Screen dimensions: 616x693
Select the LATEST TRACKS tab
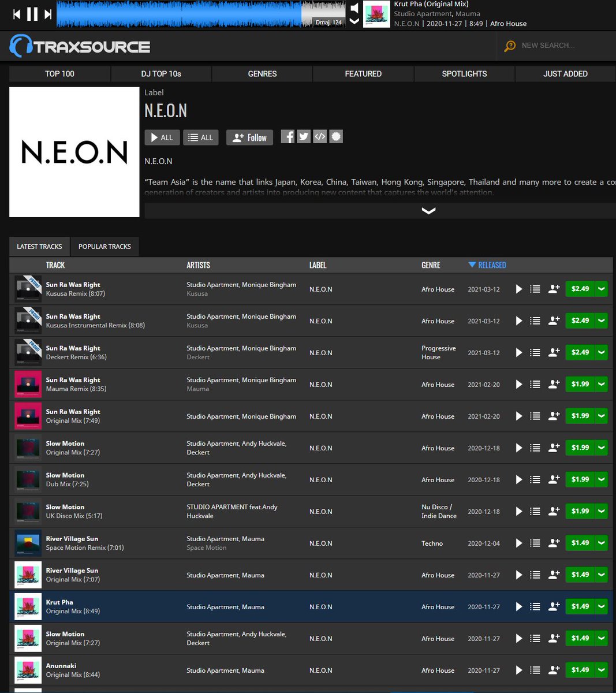point(39,247)
